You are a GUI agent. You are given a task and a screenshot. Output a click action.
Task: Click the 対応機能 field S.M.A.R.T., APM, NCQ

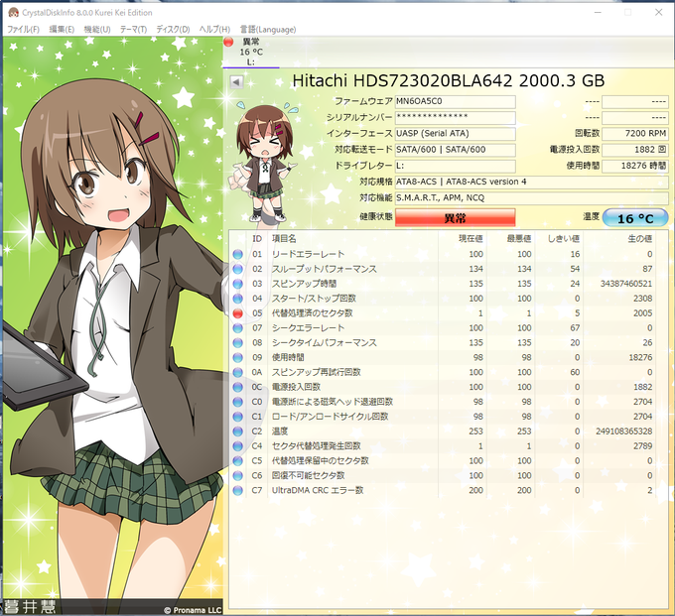[532, 197]
